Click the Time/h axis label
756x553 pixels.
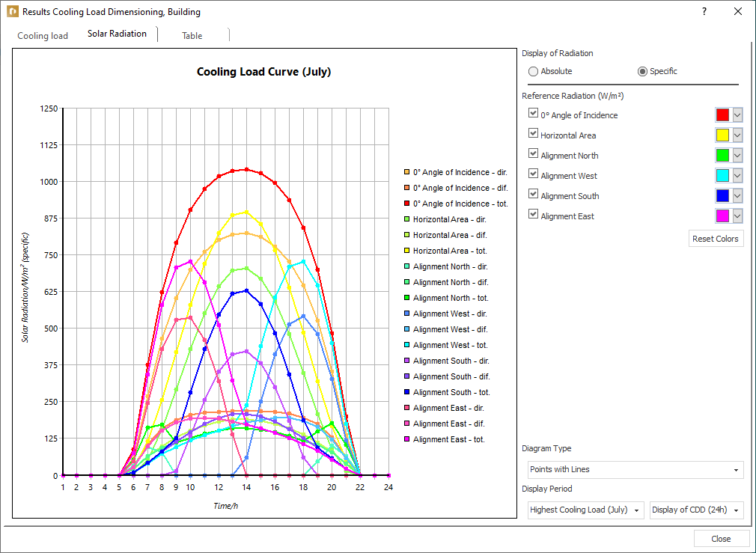[225, 506]
